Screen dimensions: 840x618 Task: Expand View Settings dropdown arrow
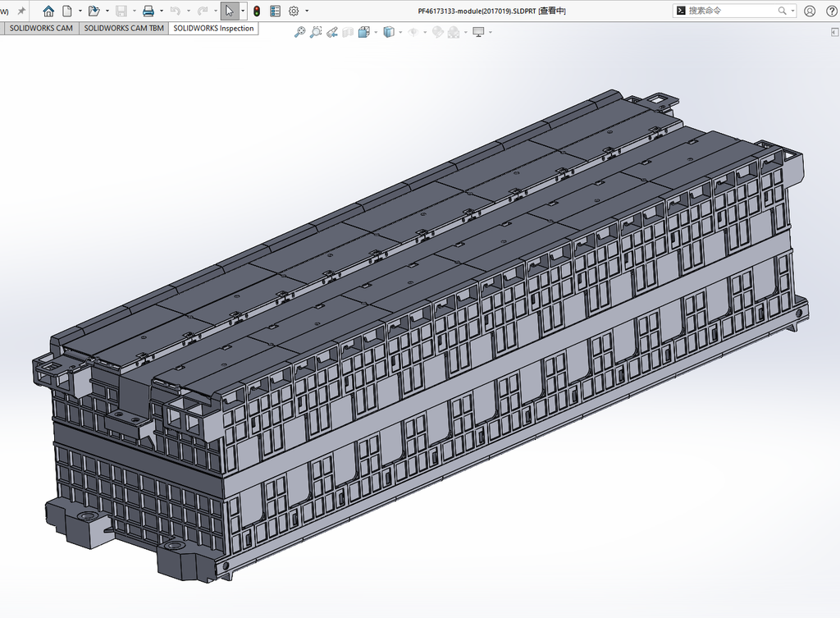[x=491, y=32]
